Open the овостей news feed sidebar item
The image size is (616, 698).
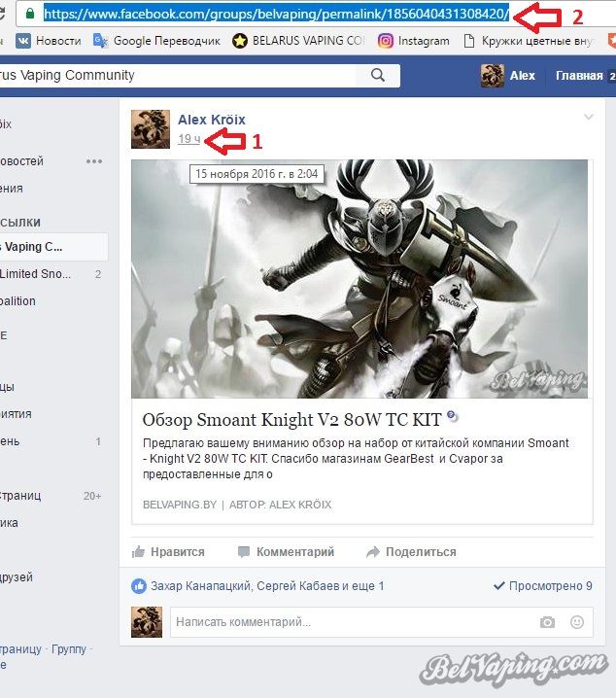[21, 160]
